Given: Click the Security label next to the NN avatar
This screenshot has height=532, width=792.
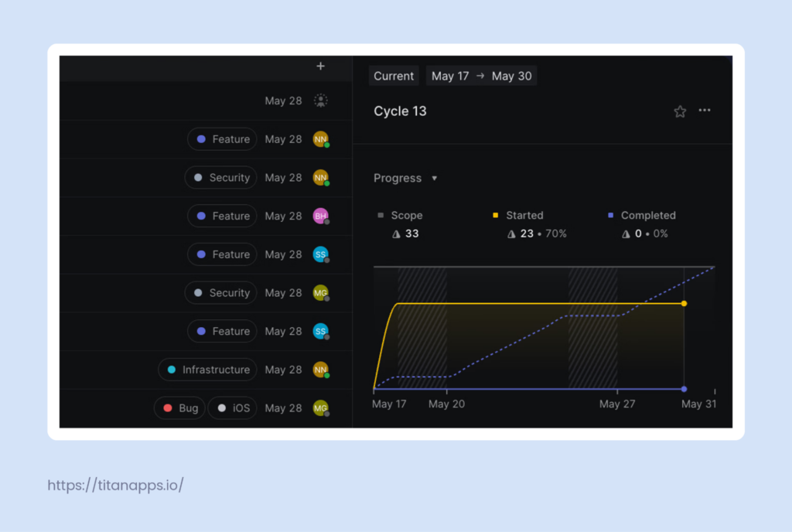Looking at the screenshot, I should pos(220,178).
